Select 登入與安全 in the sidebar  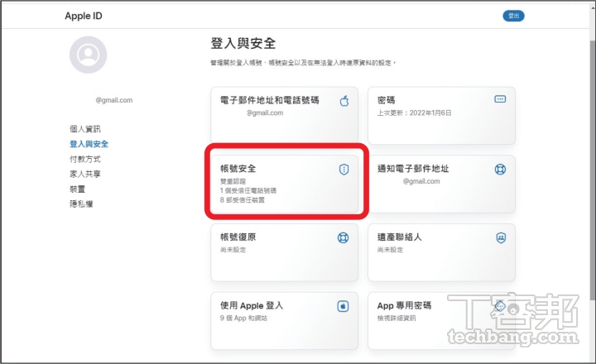pos(89,144)
